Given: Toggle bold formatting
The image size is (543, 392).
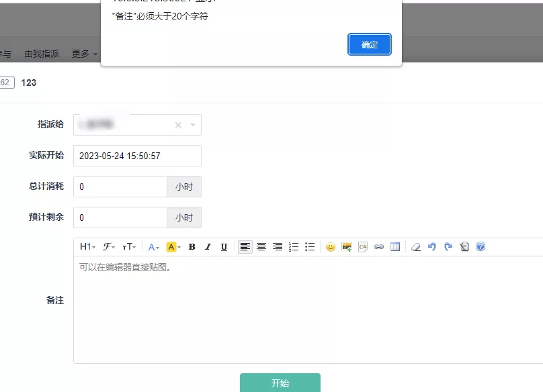Looking at the screenshot, I should pyautogui.click(x=192, y=247).
